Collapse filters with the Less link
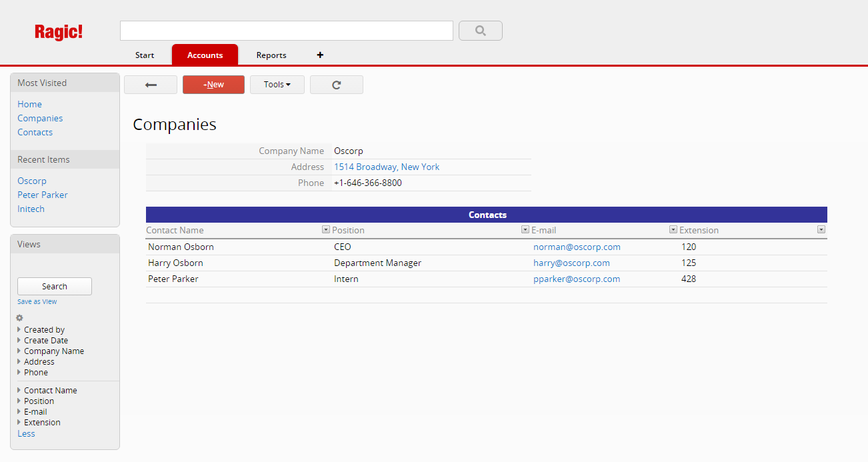The width and height of the screenshot is (868, 462). 26,434
